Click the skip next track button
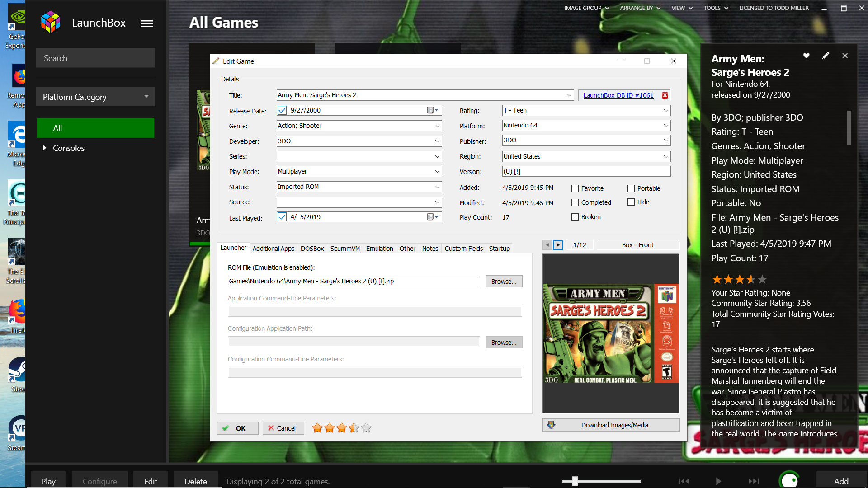 [754, 481]
